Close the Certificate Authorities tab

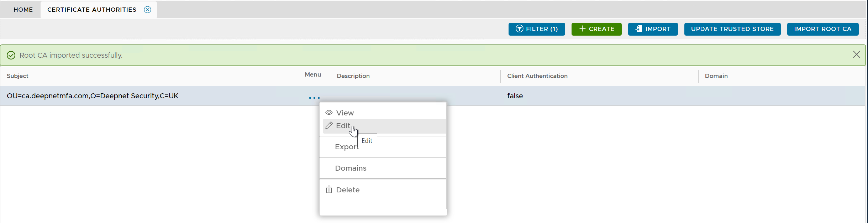coord(147,10)
